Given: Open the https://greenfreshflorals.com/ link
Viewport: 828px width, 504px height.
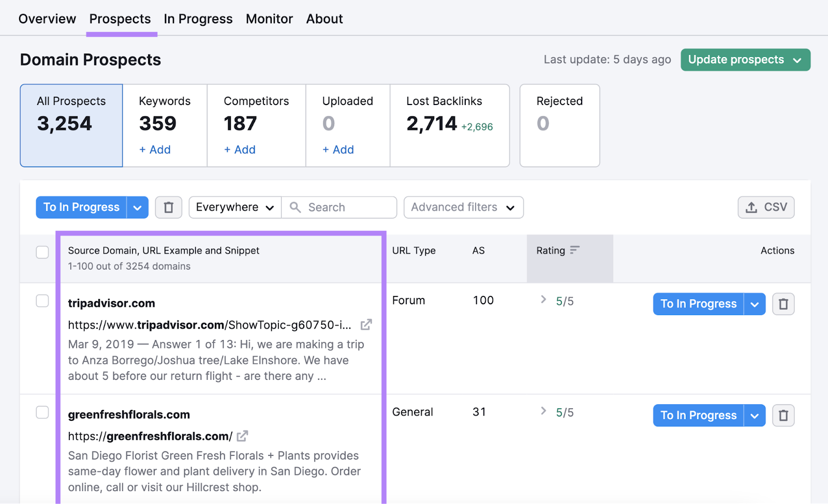Looking at the screenshot, I should 150,436.
